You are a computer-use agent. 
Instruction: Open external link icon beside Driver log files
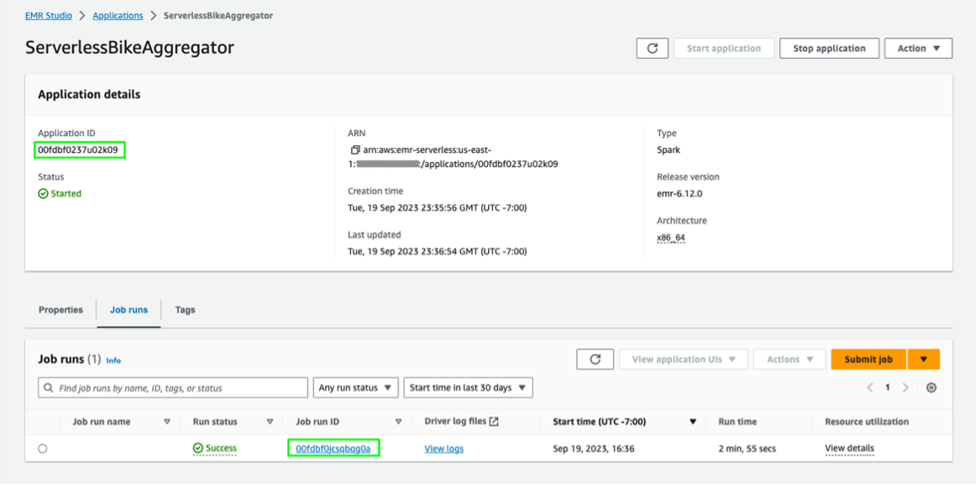coord(494,422)
